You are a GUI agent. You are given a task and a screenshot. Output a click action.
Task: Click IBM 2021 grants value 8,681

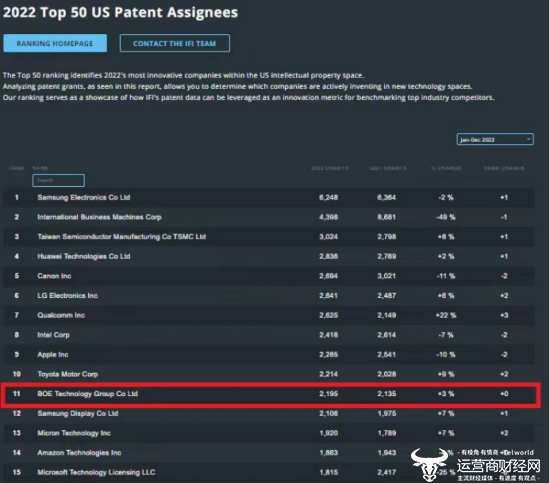(387, 217)
